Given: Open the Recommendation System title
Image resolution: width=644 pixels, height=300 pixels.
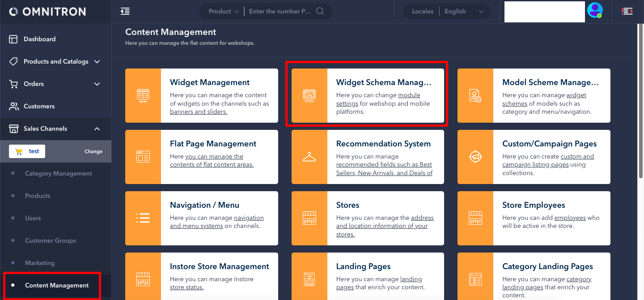Looking at the screenshot, I should [x=383, y=144].
